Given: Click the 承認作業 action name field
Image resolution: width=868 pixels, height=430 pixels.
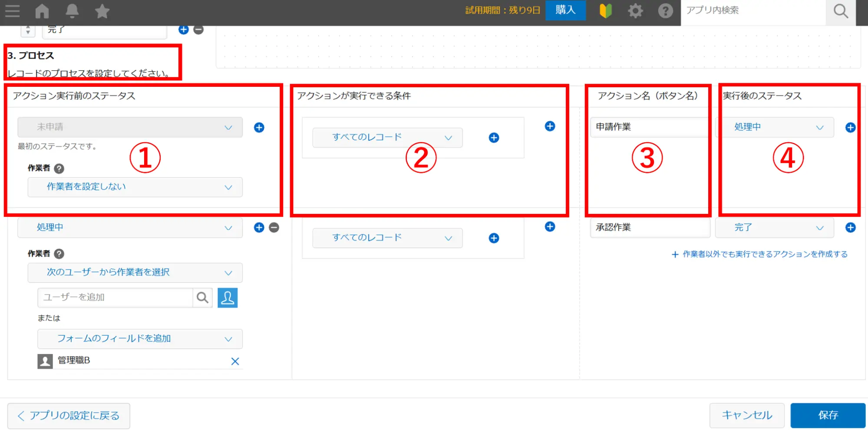Looking at the screenshot, I should point(649,228).
